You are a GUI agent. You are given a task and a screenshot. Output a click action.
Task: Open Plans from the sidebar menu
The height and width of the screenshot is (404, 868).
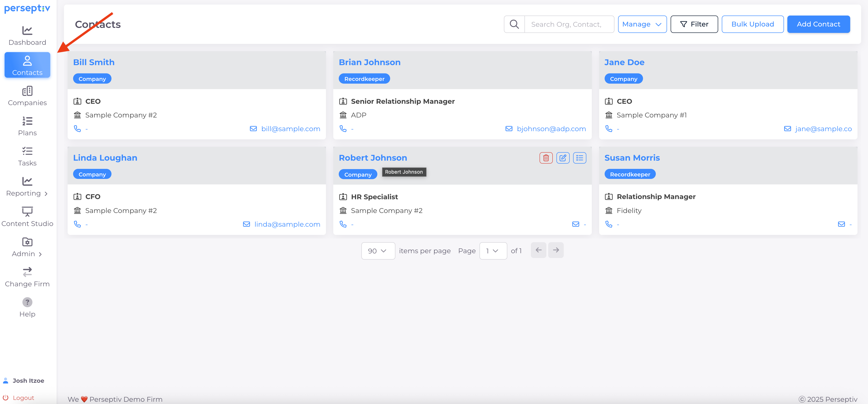click(x=27, y=126)
